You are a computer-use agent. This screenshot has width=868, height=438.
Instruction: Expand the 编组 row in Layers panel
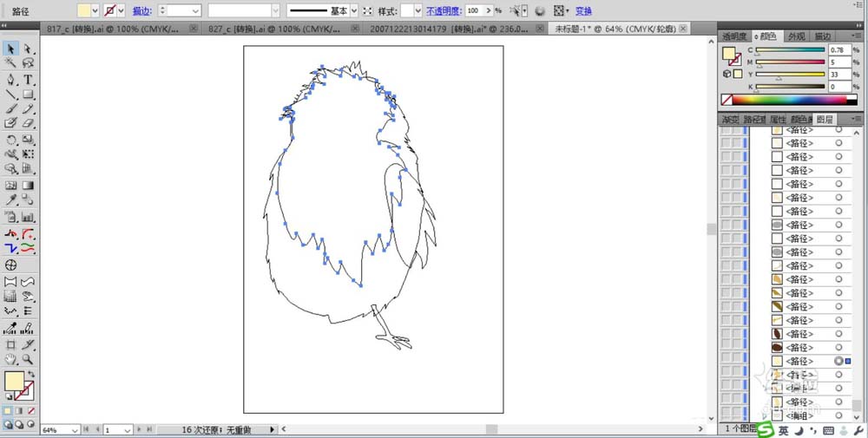[x=765, y=415]
